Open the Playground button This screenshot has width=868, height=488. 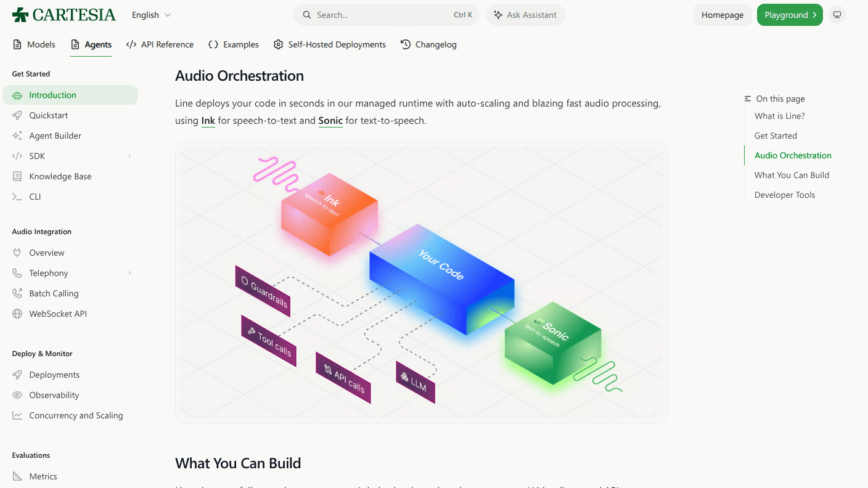coord(790,15)
